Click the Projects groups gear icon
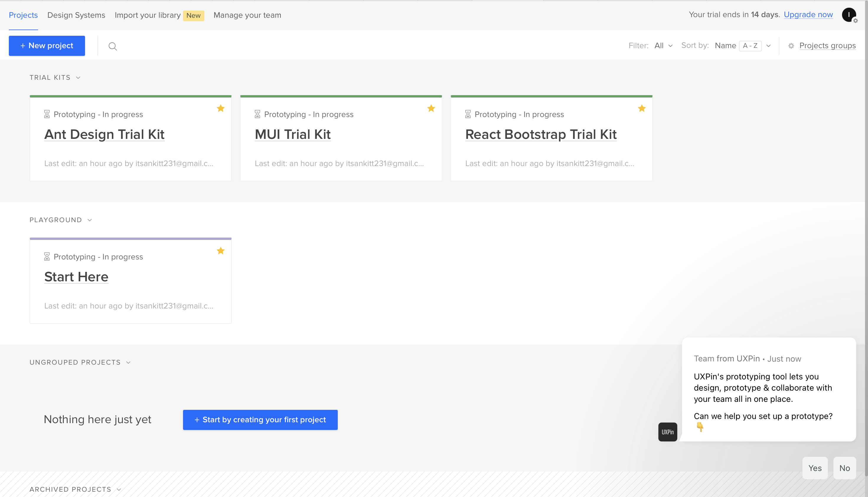Viewport: 868px width, 497px height. coord(791,46)
